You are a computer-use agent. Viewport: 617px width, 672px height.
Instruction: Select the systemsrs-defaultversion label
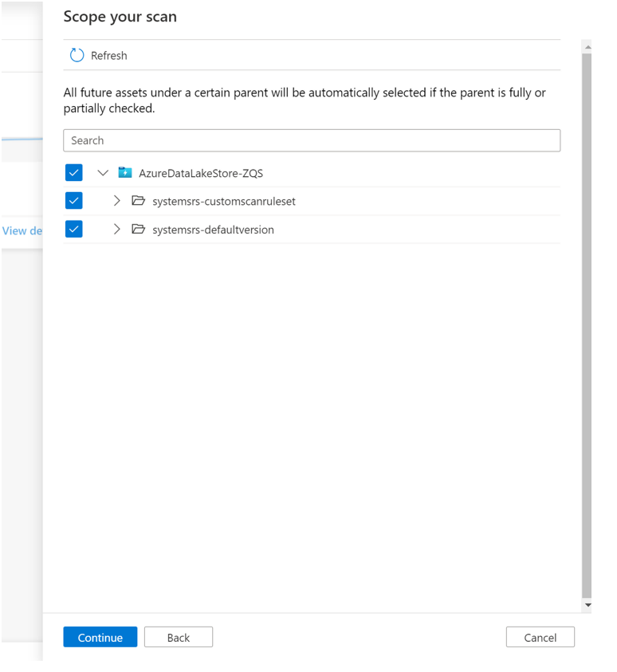pos(213,230)
